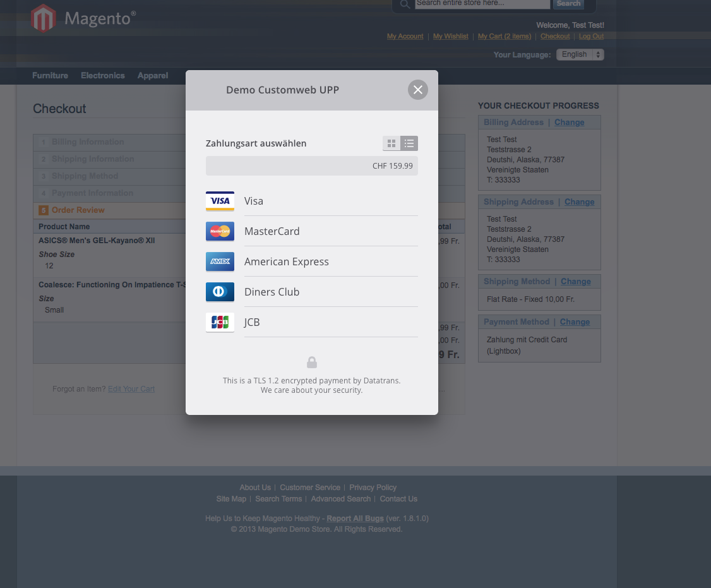Click the Edit Your Cart link

click(x=131, y=389)
